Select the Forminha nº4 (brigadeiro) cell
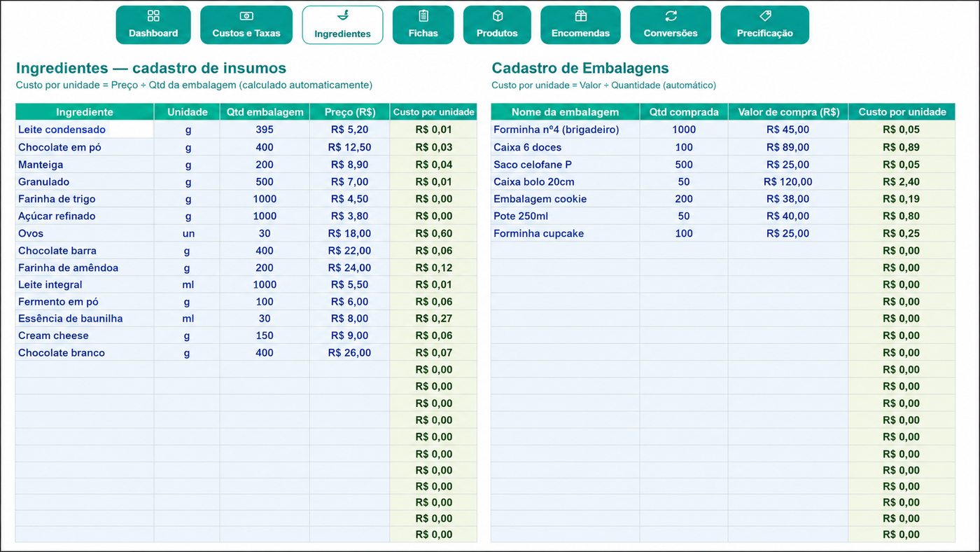980x552 pixels. (566, 130)
